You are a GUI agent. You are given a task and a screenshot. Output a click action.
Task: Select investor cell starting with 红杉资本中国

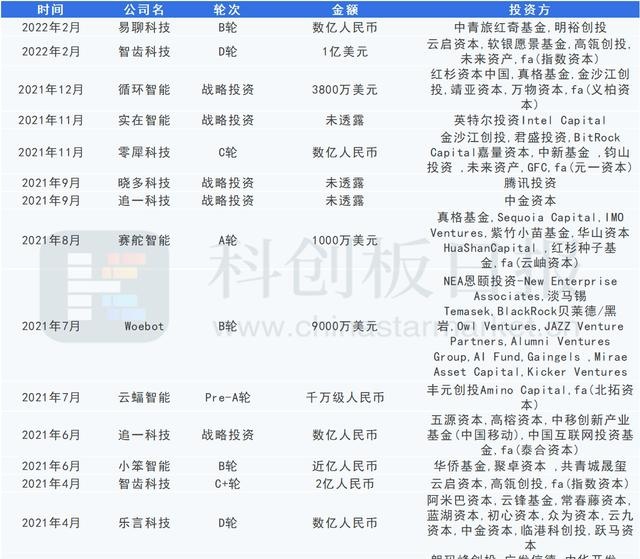(529, 89)
